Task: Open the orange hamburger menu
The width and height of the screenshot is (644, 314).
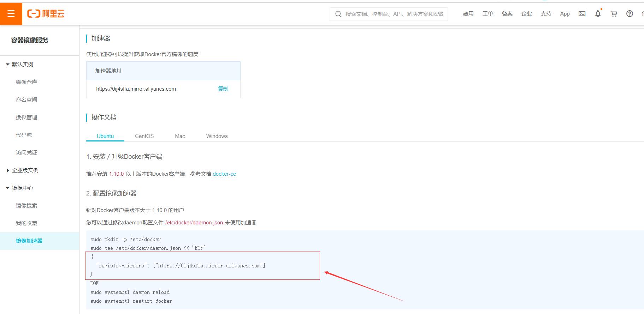Action: point(11,14)
